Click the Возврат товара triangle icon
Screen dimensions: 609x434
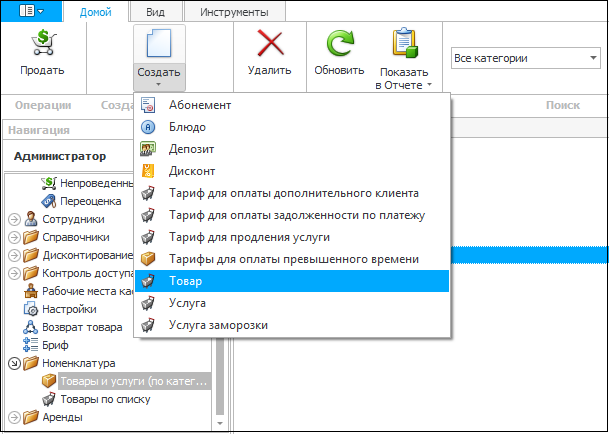[x=31, y=327]
